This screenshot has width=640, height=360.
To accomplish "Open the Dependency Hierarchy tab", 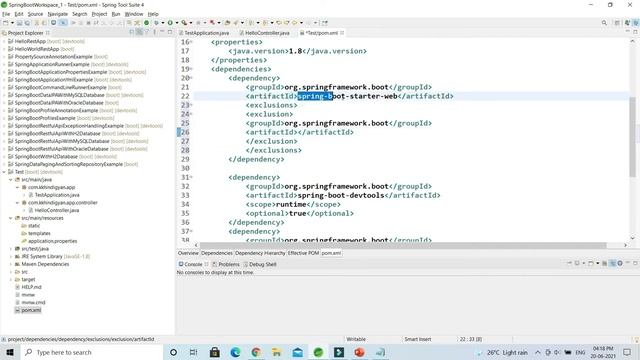I will click(260, 253).
